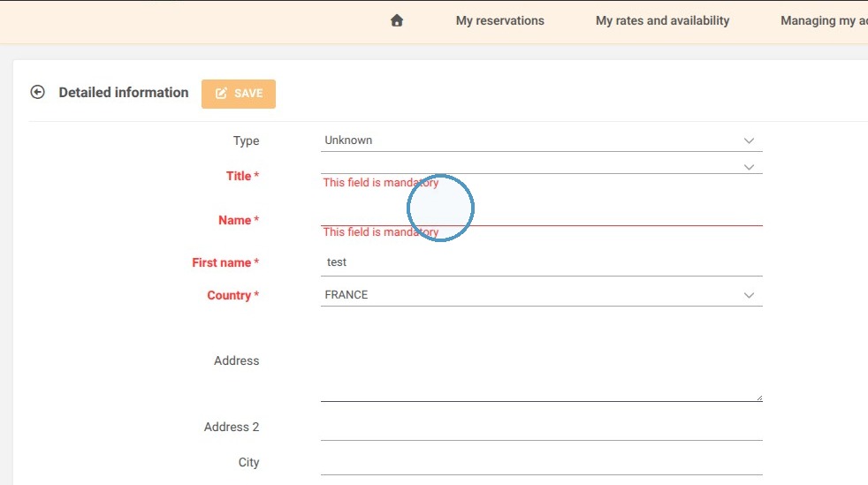
Task: Click the First name field containing test
Action: click(x=541, y=262)
